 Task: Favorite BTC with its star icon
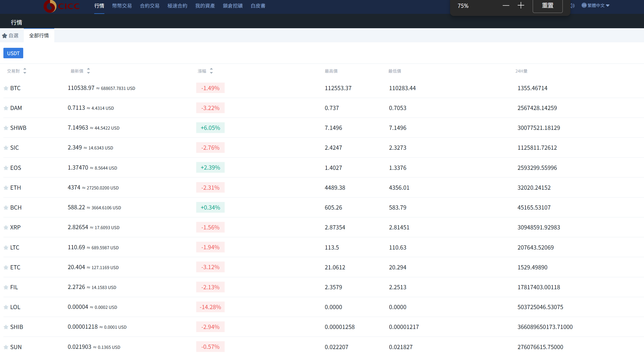click(x=6, y=88)
